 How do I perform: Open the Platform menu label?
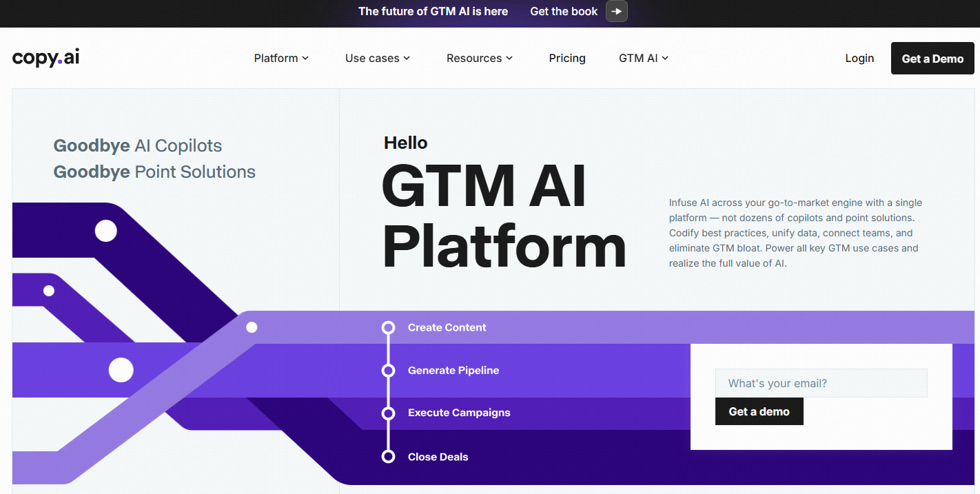pyautogui.click(x=276, y=59)
